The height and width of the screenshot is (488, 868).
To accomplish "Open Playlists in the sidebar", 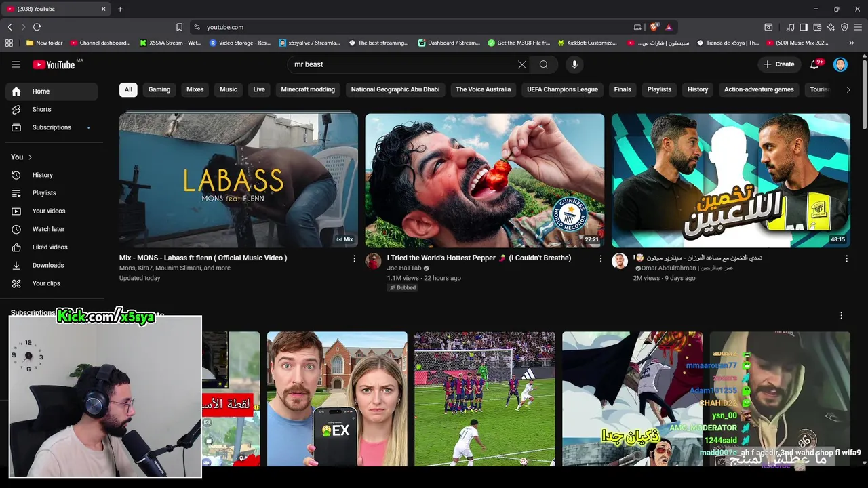I will (x=52, y=193).
